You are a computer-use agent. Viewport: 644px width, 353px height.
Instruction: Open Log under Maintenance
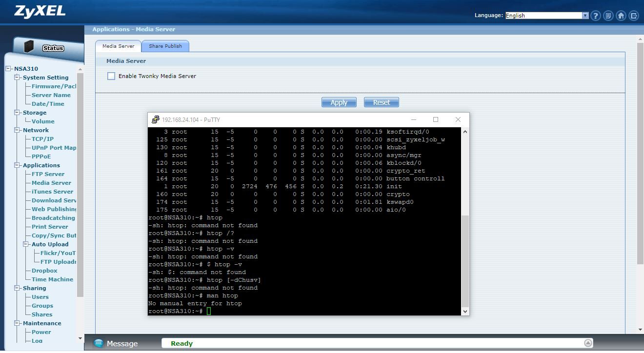[x=37, y=341]
